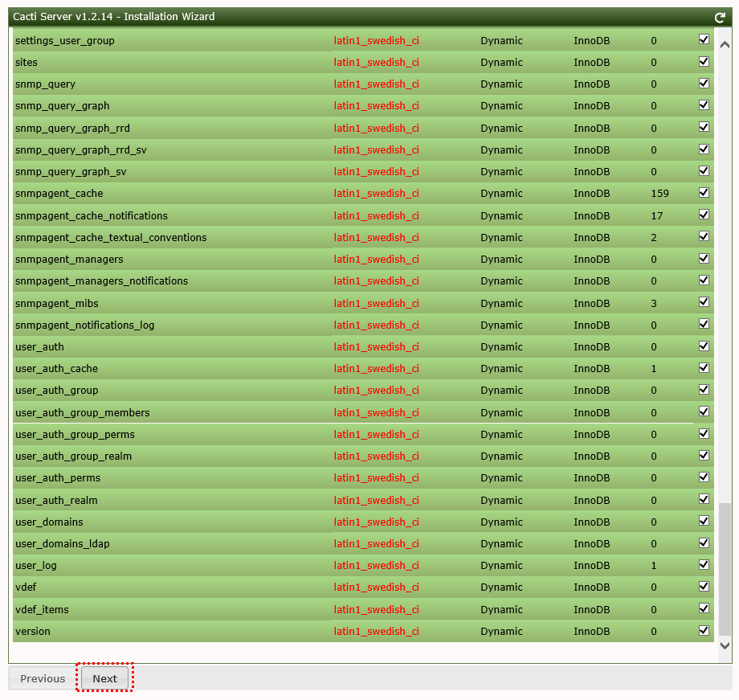Screen dimensions: 739x700
Task: Uncheck the snmpagent_cache row checkbox
Action: coord(704,192)
